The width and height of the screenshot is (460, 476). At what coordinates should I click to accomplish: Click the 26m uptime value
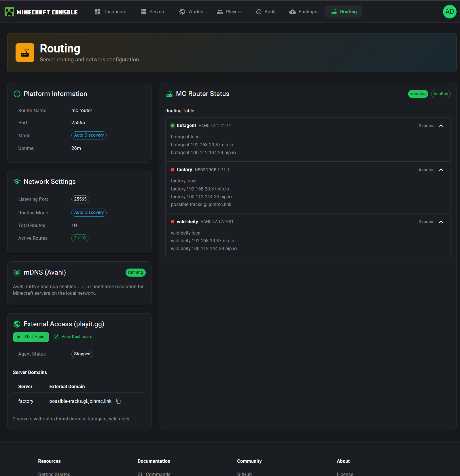pos(76,148)
